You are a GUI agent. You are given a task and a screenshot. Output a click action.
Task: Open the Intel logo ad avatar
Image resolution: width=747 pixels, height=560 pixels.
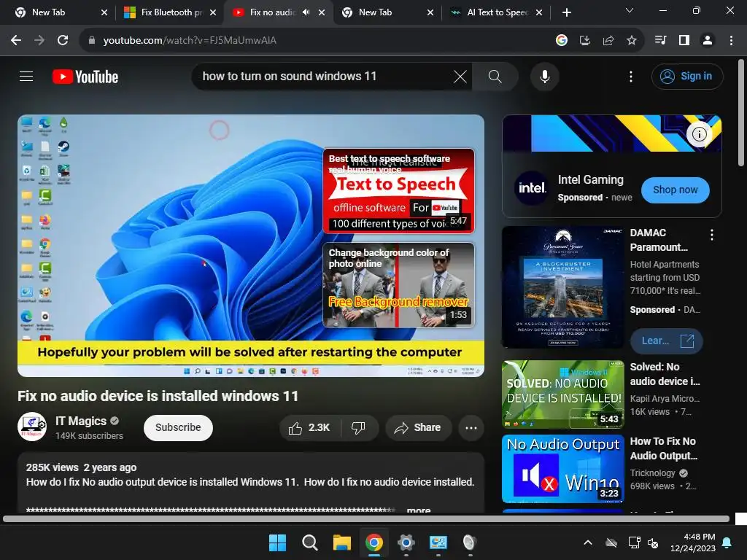(532, 187)
